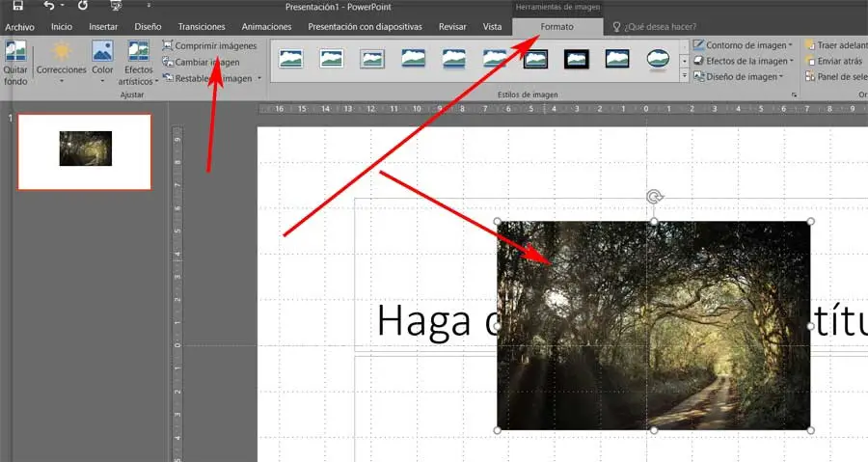Click the rotate handle above the image
868x462 pixels.
pos(654,197)
